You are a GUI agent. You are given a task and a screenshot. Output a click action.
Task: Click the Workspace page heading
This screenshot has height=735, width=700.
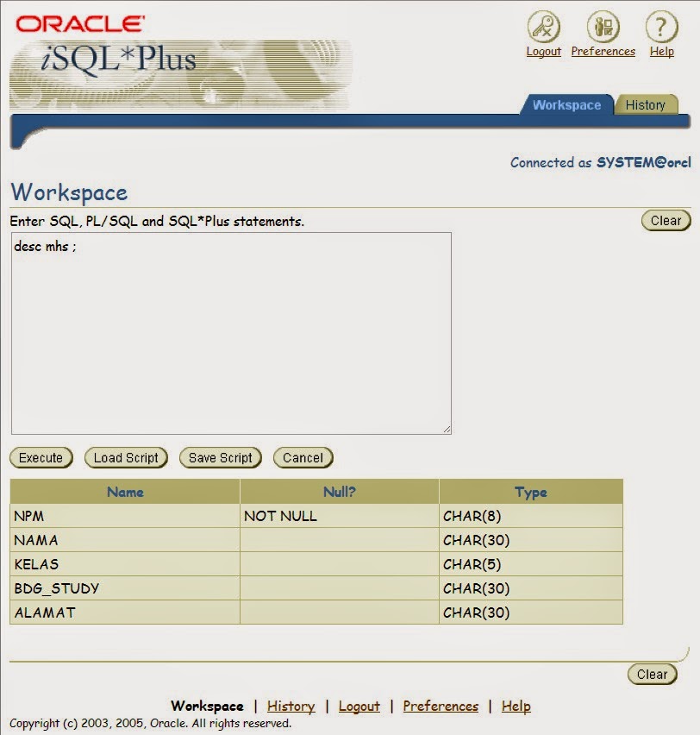coord(69,192)
